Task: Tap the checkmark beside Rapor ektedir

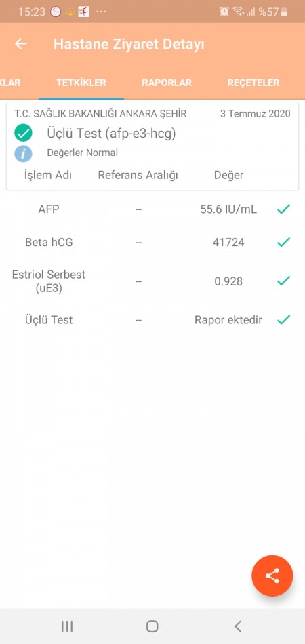Action: click(284, 319)
